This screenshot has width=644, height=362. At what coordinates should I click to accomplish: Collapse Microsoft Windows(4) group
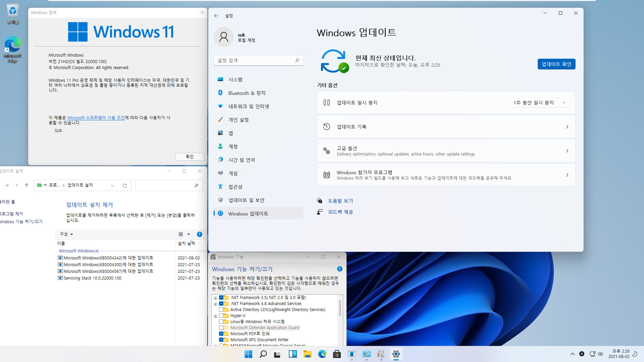79,251
